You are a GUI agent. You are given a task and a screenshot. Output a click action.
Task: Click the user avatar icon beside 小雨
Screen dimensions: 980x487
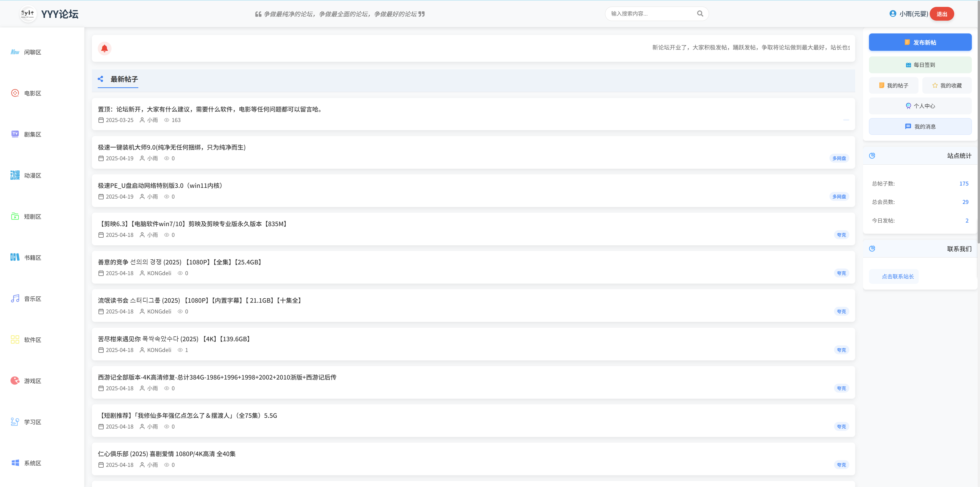[x=892, y=14]
